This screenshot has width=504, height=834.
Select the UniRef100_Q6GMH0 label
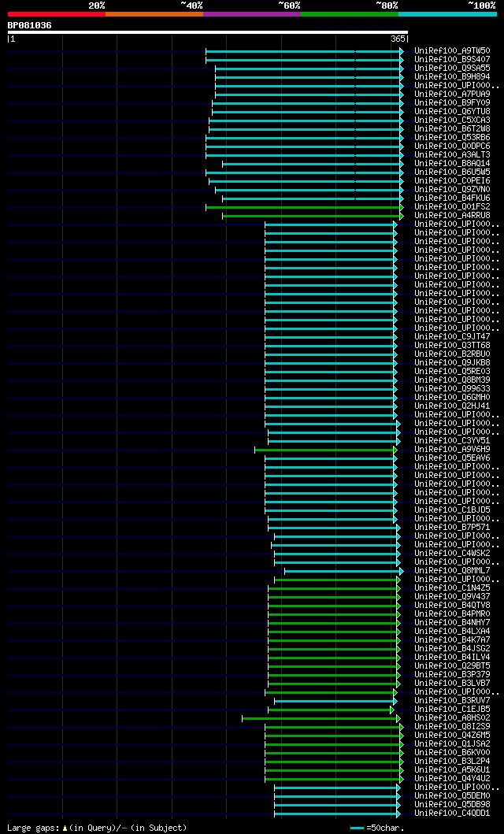pyautogui.click(x=453, y=398)
